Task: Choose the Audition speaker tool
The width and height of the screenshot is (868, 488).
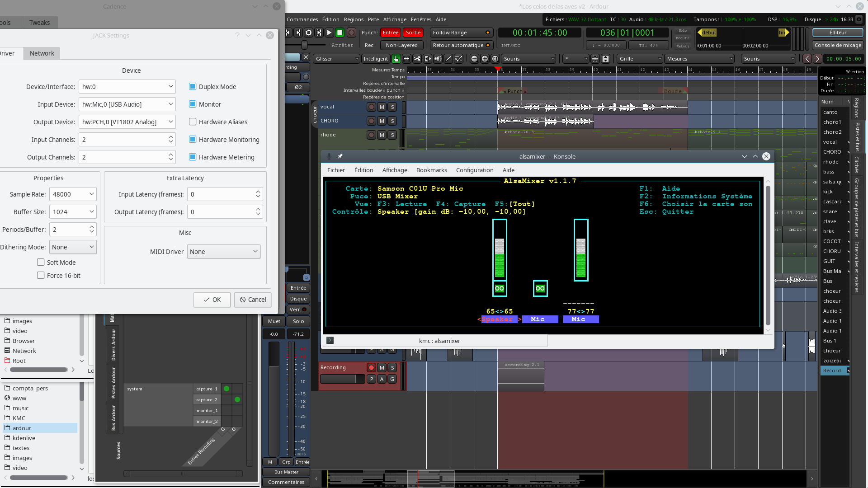Action: pos(438,59)
